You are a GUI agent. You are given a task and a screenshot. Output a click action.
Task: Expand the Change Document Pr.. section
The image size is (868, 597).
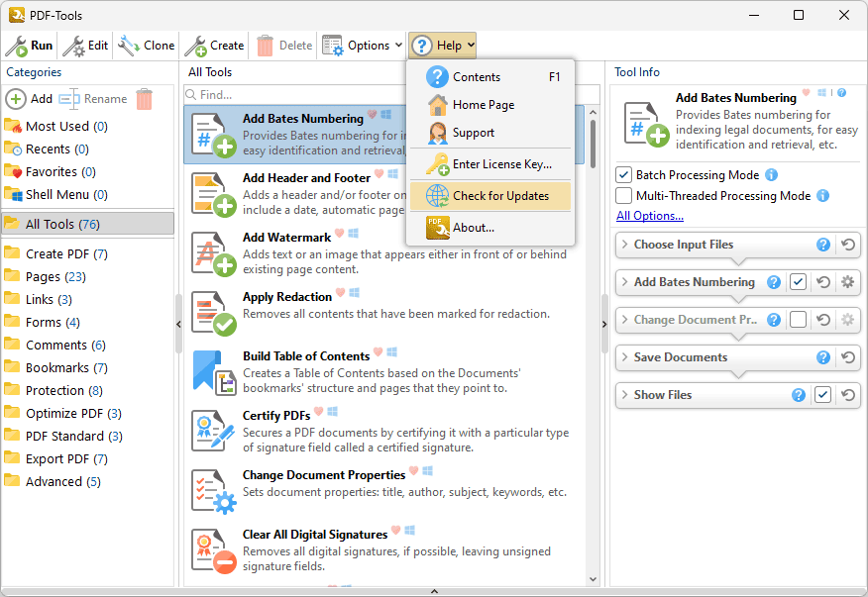point(624,320)
